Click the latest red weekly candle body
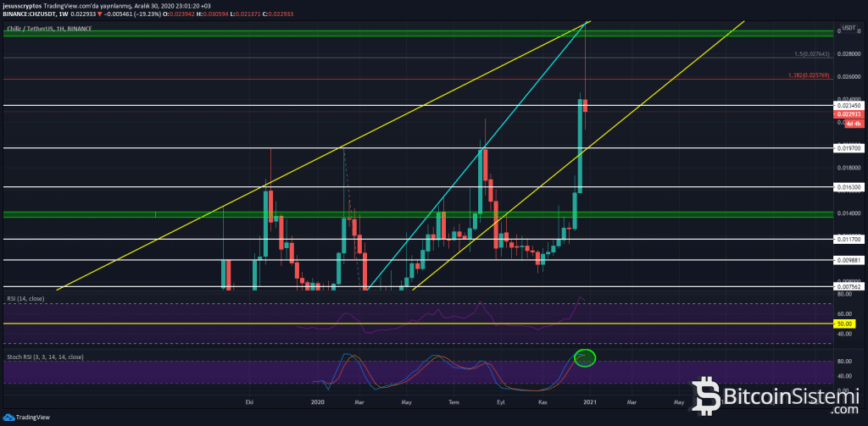 pos(585,106)
